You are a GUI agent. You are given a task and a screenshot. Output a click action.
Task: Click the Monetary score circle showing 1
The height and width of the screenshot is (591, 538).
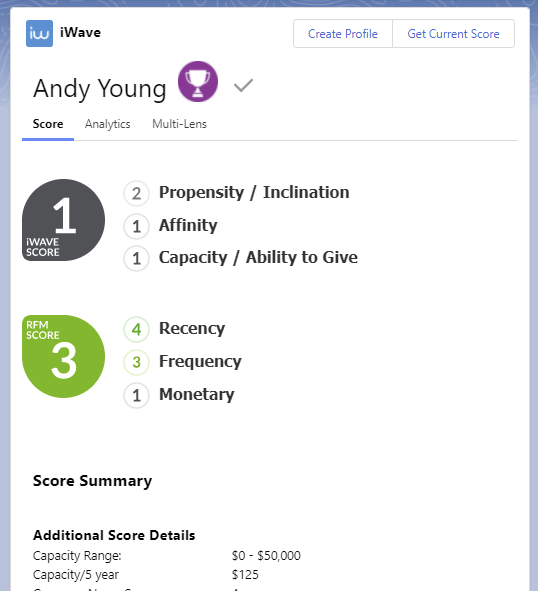[136, 395]
